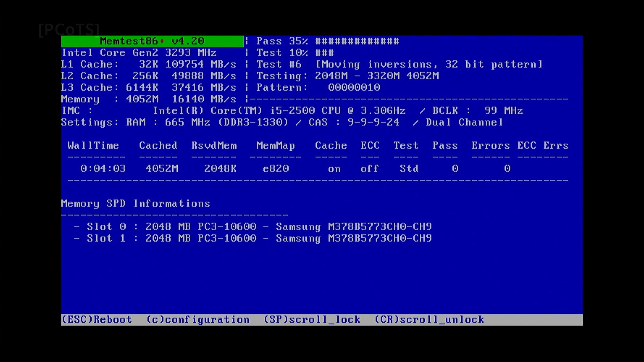Click the Intel Core Gen2 3293 MHz line

(139, 53)
